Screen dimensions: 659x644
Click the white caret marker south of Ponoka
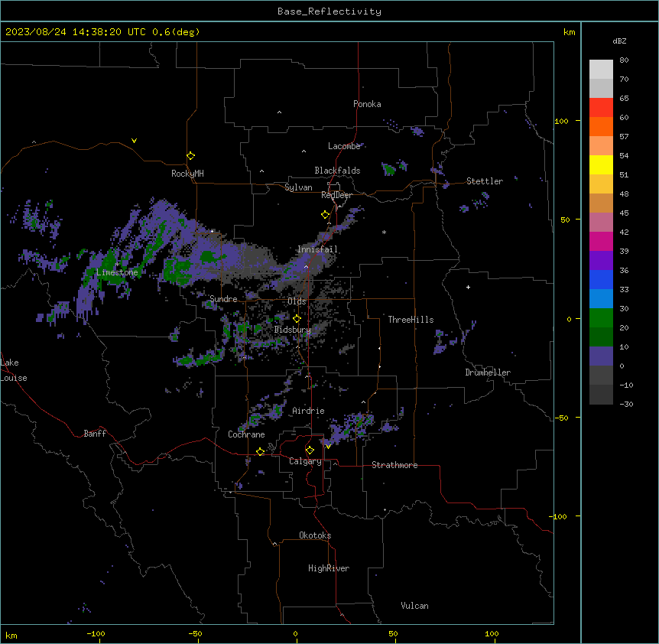(x=280, y=112)
